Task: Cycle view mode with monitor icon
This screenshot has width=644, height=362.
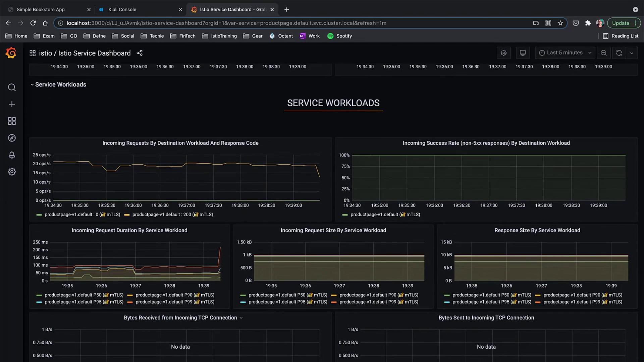Action: [523, 53]
